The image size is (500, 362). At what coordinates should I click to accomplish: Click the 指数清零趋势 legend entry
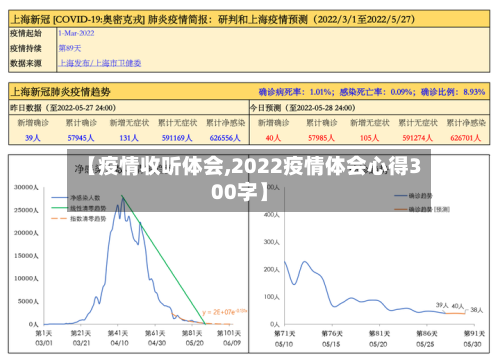79,219
